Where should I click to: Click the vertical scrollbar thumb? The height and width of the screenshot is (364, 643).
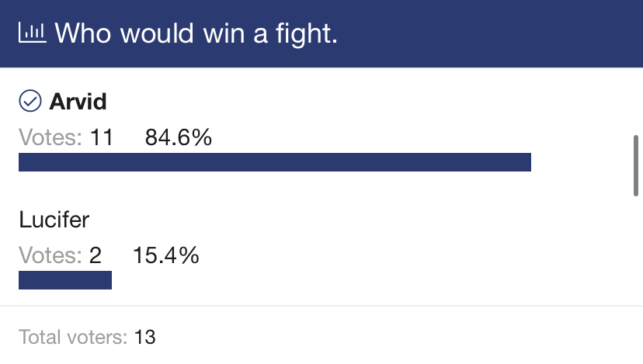tap(635, 165)
